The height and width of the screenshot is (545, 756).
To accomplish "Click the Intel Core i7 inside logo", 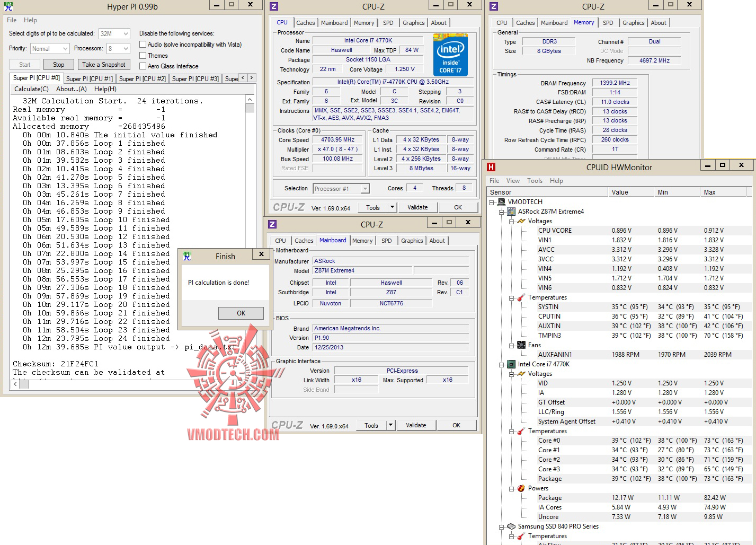I will 450,55.
